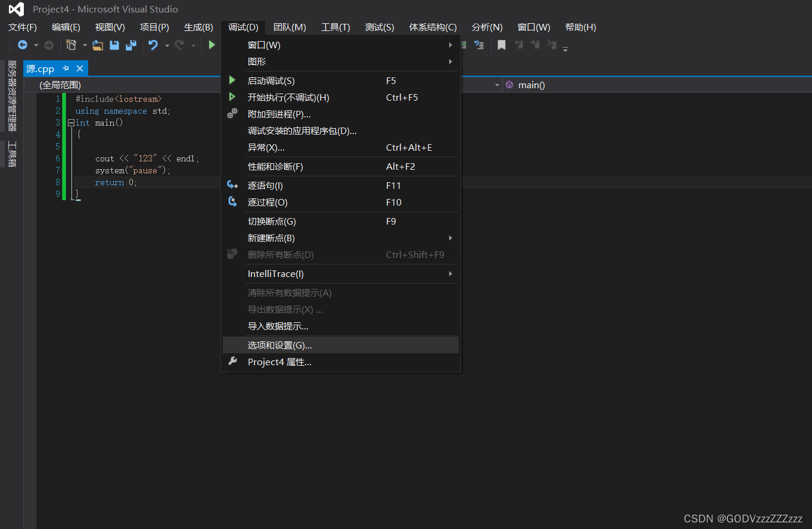Click the navigate backward arrow icon

23,45
